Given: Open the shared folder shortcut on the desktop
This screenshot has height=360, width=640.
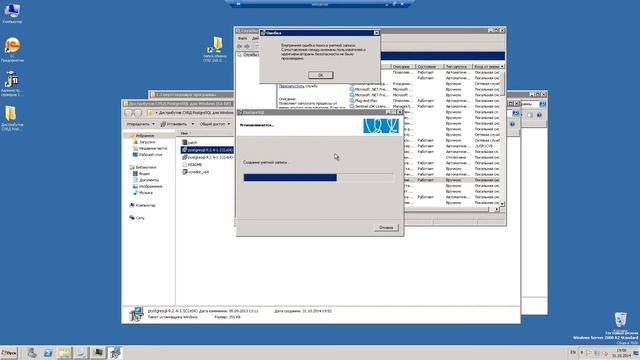Looking at the screenshot, I should [x=215, y=49].
